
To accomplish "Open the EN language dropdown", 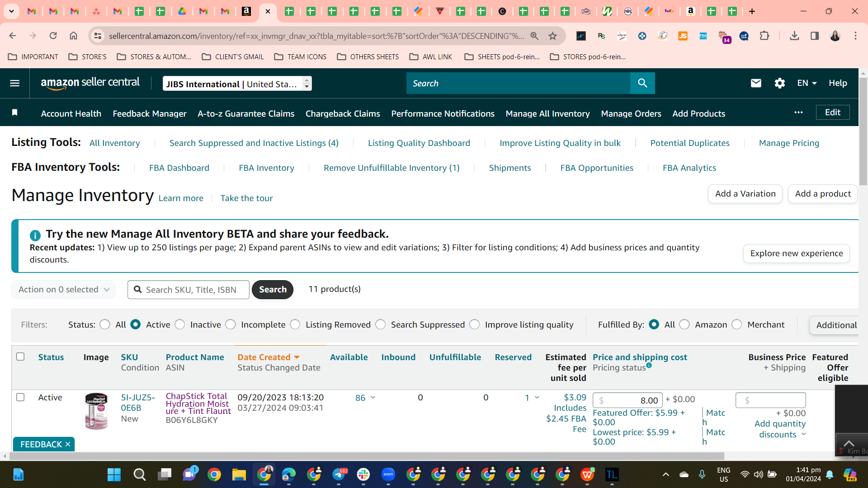I will coord(807,83).
